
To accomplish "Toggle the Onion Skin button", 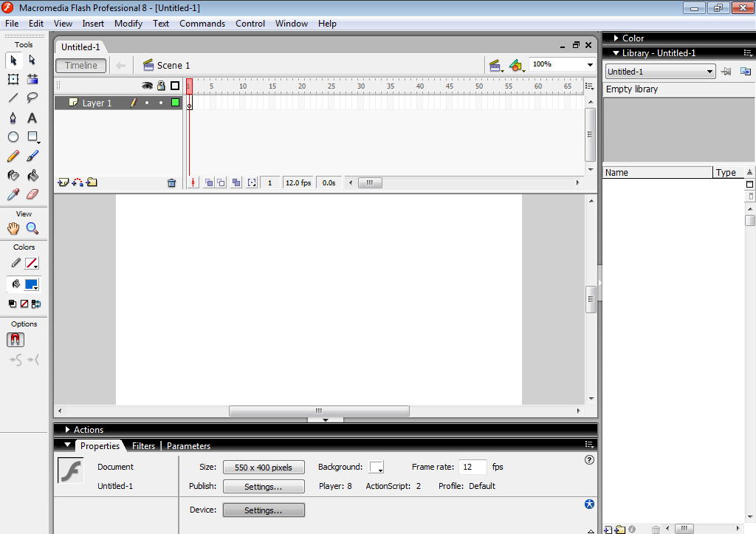I will point(209,183).
